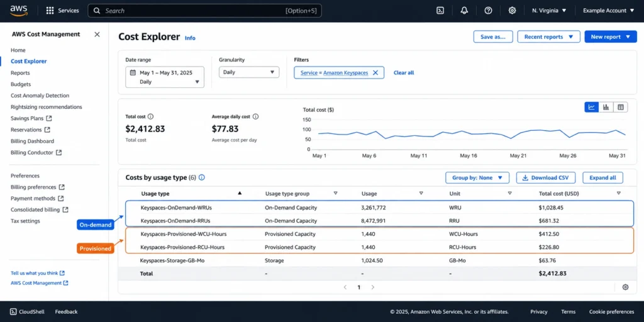644x322 pixels.
Task: Sort by Usage column
Action: click(x=421, y=193)
